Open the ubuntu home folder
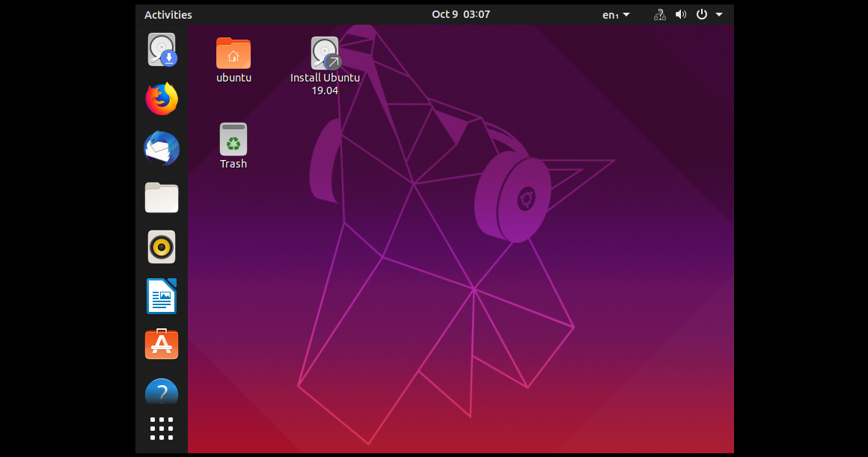The image size is (868, 457). [233, 53]
